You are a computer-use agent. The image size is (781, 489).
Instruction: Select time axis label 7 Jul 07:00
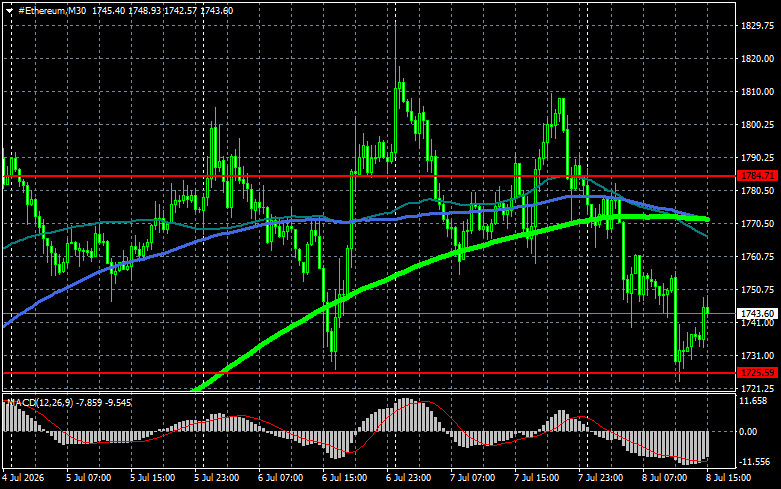(x=472, y=478)
